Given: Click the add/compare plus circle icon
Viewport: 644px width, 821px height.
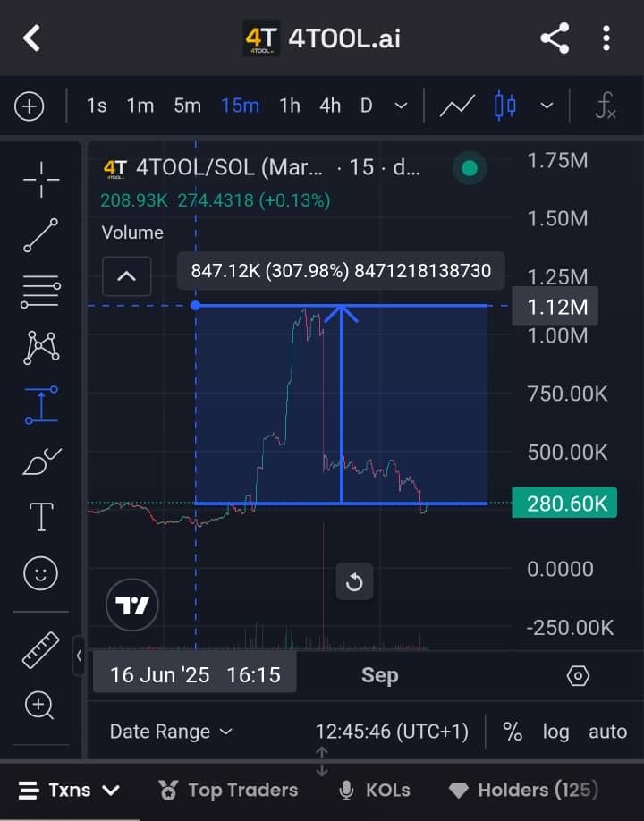Looking at the screenshot, I should tap(30, 106).
